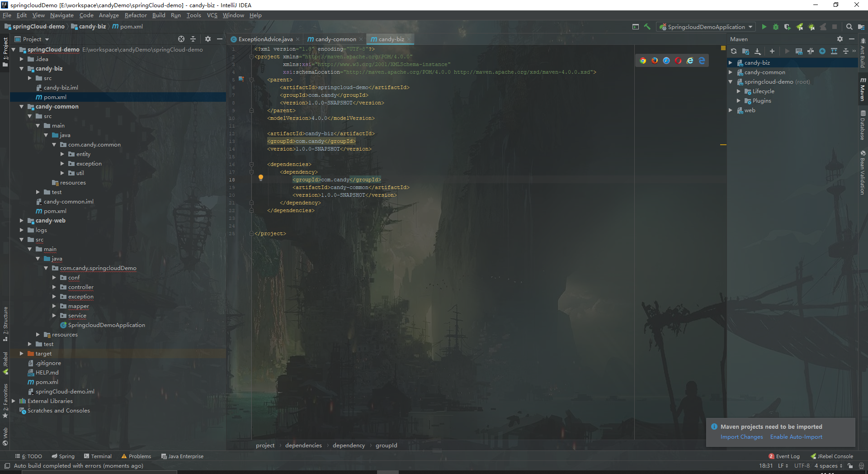Open the VCS menu

[212, 15]
